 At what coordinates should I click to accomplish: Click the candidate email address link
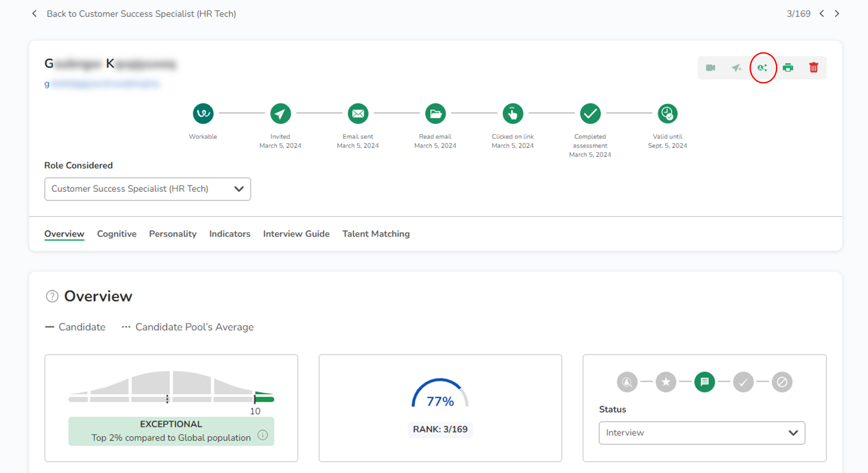[102, 84]
